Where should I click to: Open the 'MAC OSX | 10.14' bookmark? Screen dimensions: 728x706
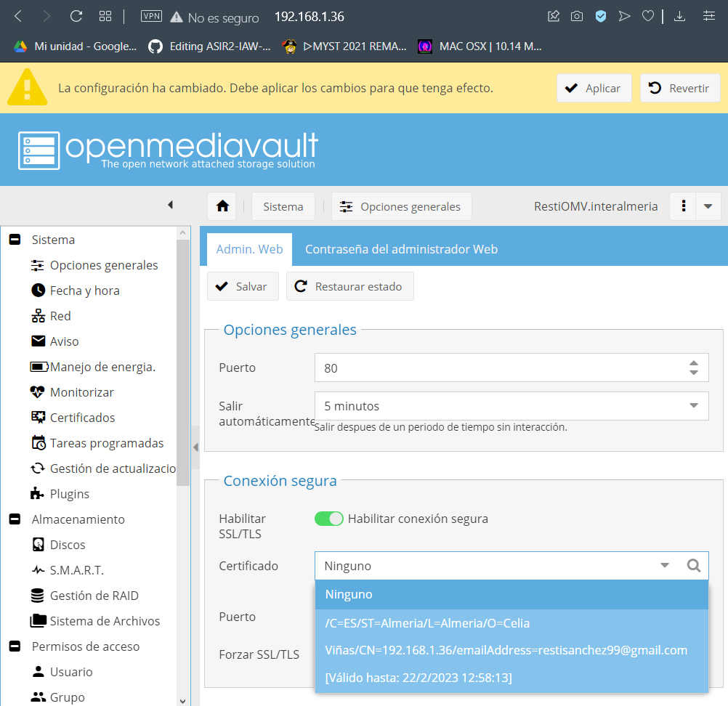pos(480,46)
